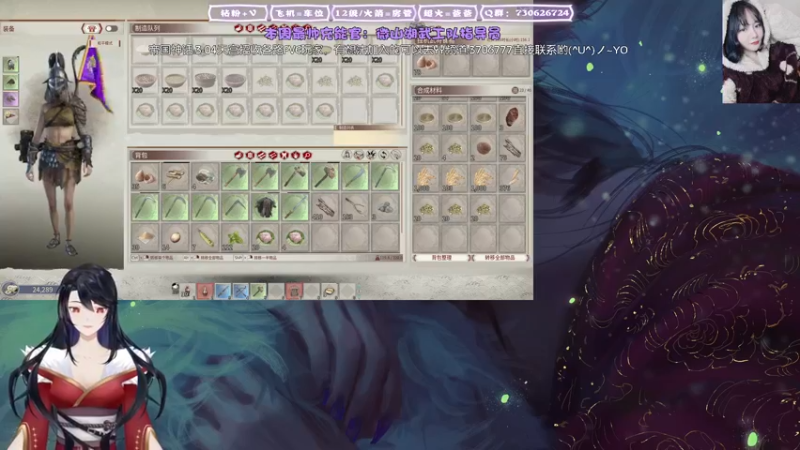
Task: Click the currency amount 24,289
Action: (43, 290)
